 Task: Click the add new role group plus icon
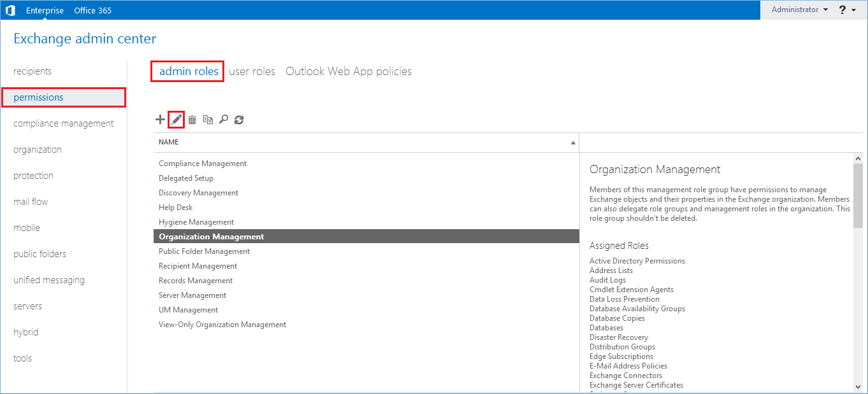click(x=160, y=120)
